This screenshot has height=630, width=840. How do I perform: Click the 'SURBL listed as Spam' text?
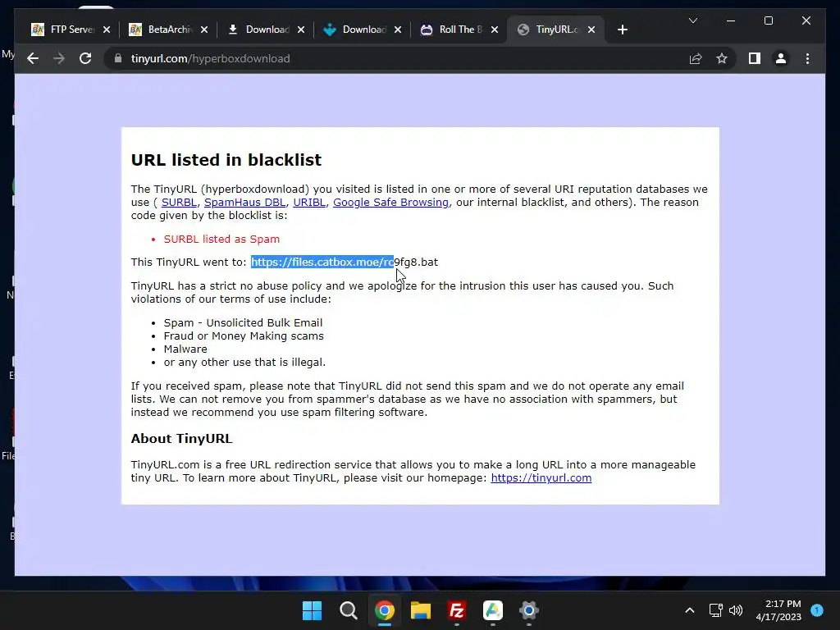(221, 239)
